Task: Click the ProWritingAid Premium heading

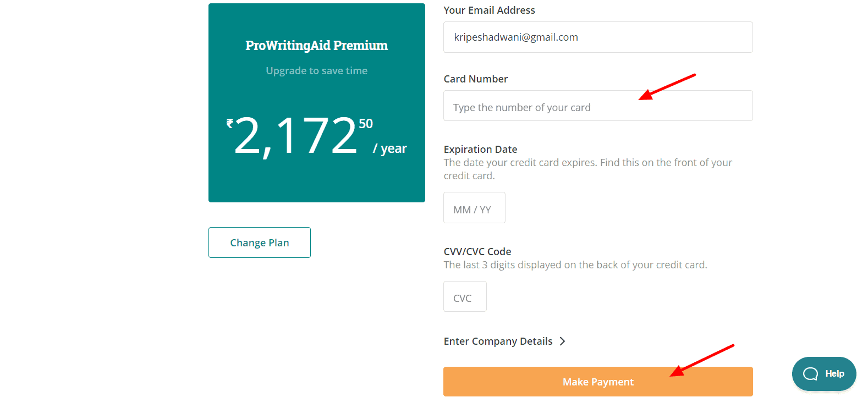Action: pos(317,46)
